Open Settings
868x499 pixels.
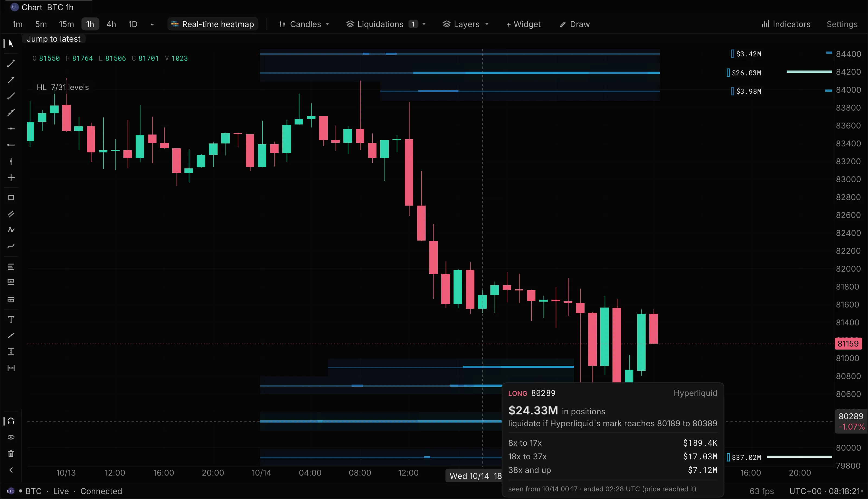(842, 24)
